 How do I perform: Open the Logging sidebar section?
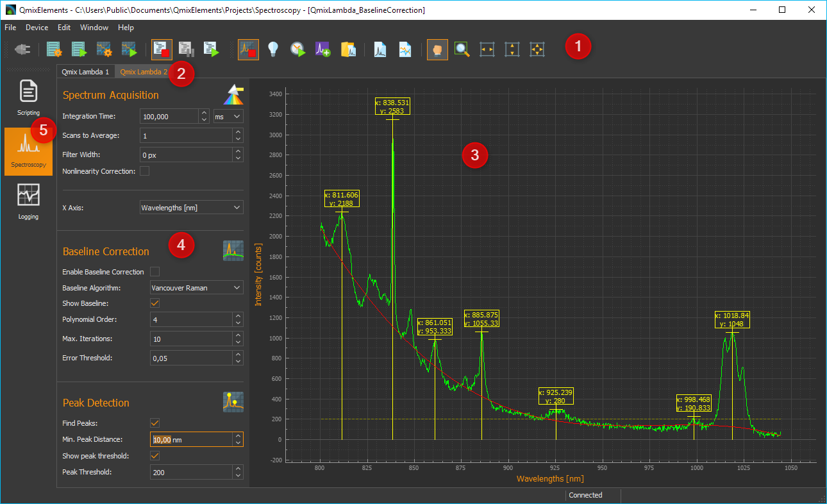28,202
